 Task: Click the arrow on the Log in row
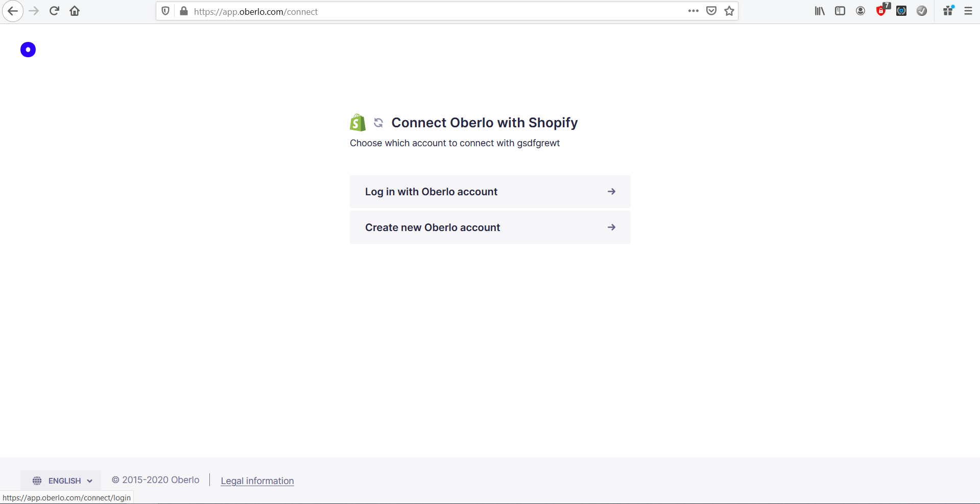[611, 192]
